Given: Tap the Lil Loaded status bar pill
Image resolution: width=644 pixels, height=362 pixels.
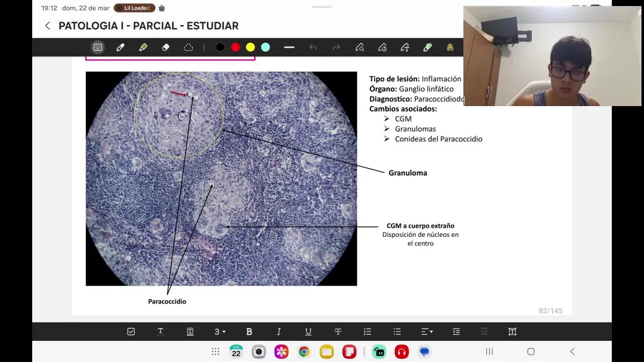Looking at the screenshot, I should point(134,8).
